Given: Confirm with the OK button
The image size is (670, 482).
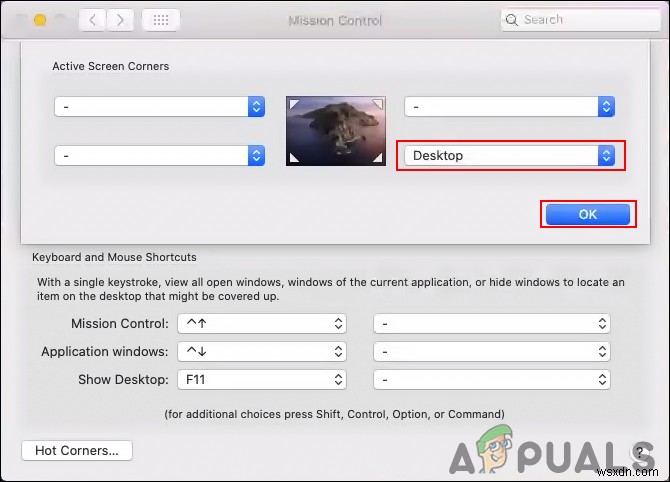Looking at the screenshot, I should 588,214.
